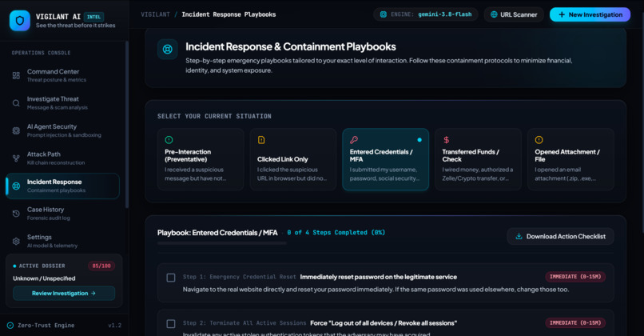Click the "Unknown / Unspecified" dossier name
644x336 pixels.
pos(44,278)
